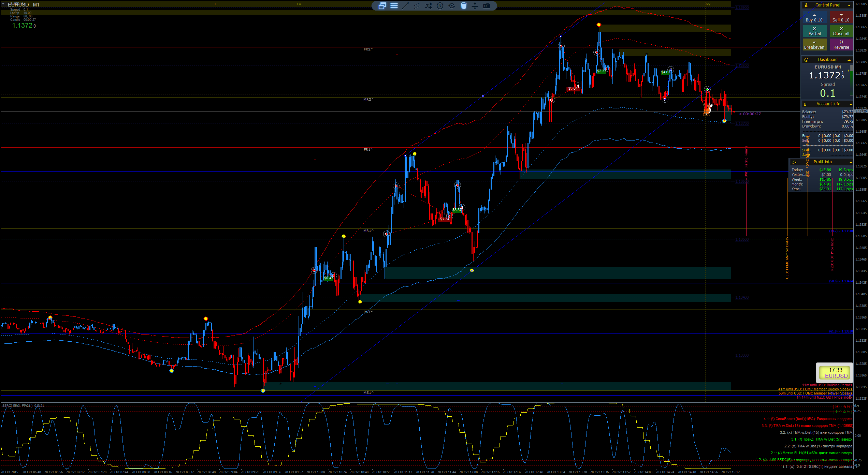Viewport: 868px width, 475px height.
Task: Click the SL: 5.6 label
Action: point(843,407)
